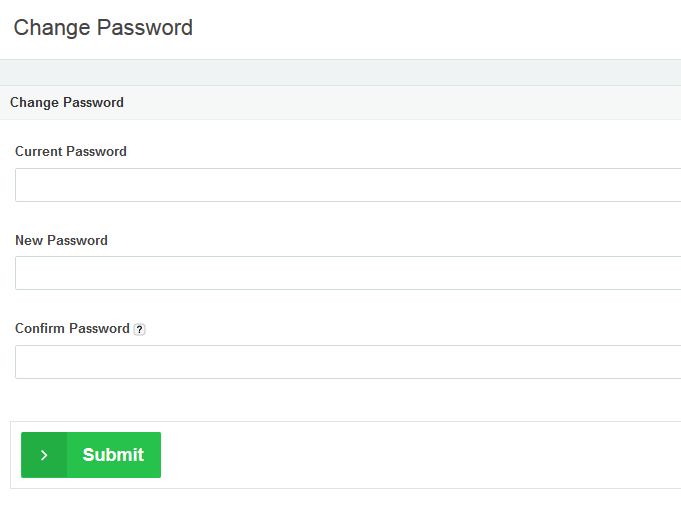Place cursor in the first password field
Screen dimensions: 681x515
[348, 185]
